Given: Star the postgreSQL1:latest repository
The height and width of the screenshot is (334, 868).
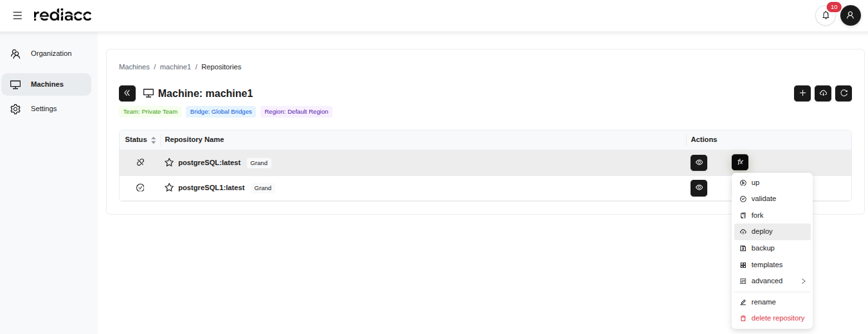Looking at the screenshot, I should click(x=169, y=188).
